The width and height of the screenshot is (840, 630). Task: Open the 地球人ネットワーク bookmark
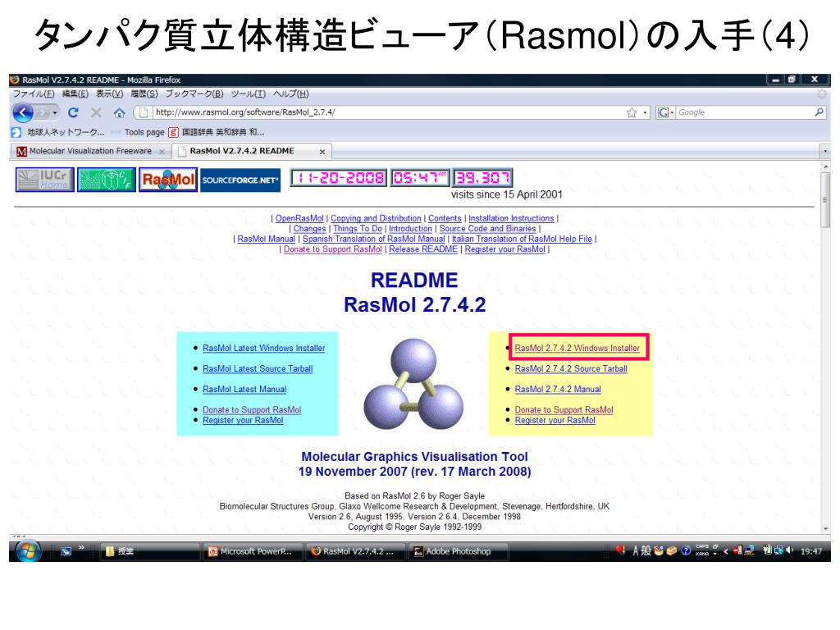coord(58,132)
